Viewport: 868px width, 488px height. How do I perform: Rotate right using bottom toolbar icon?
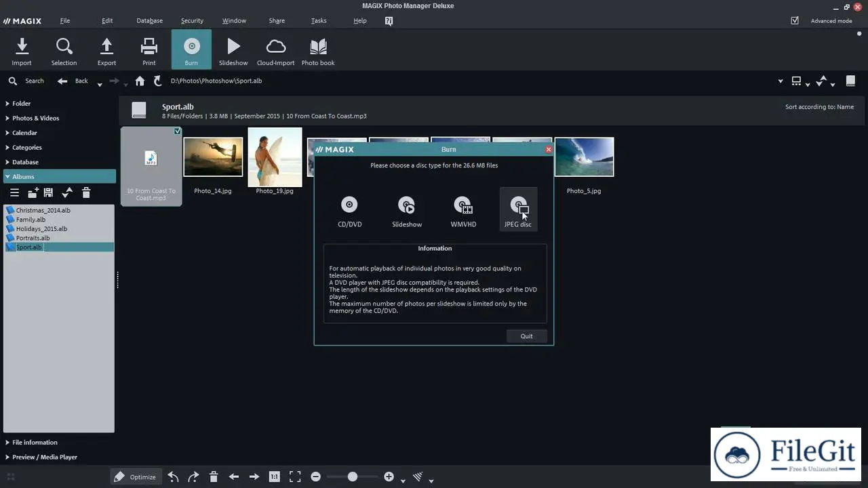point(193,477)
